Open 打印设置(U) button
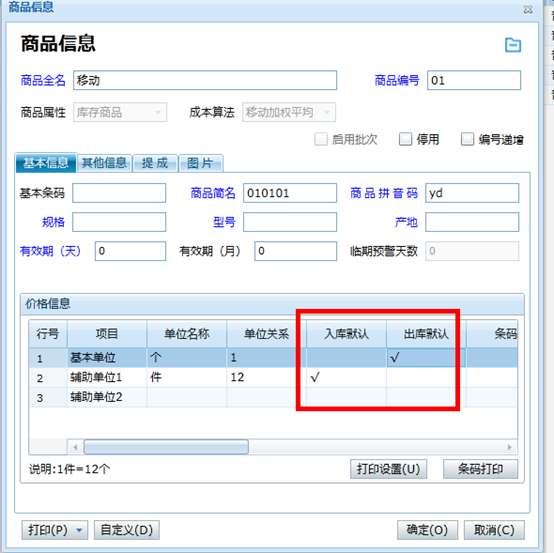 [x=388, y=469]
